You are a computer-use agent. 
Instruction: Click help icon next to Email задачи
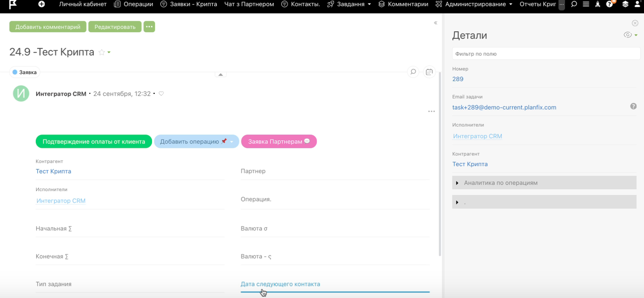click(x=633, y=106)
